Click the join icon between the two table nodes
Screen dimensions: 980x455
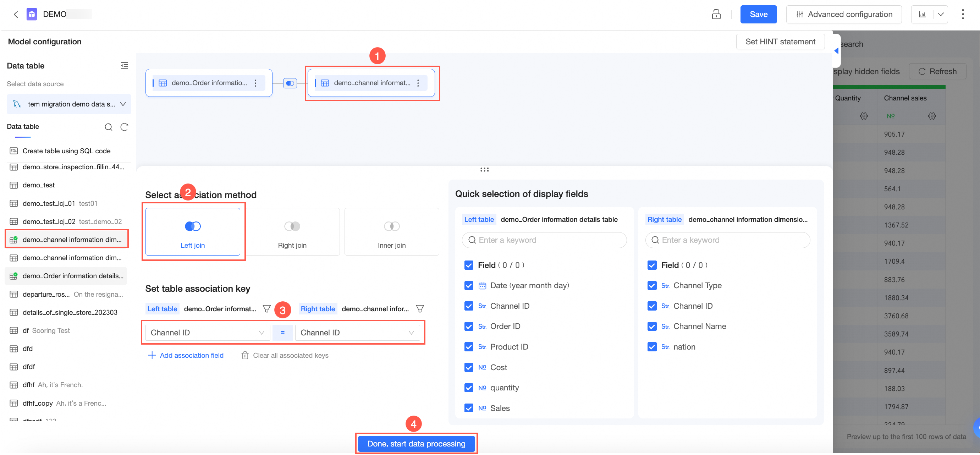point(290,83)
